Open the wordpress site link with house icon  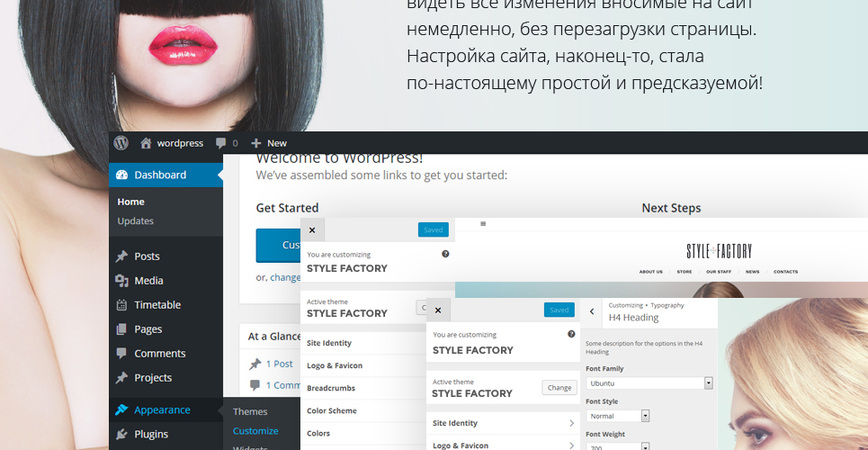[x=172, y=143]
